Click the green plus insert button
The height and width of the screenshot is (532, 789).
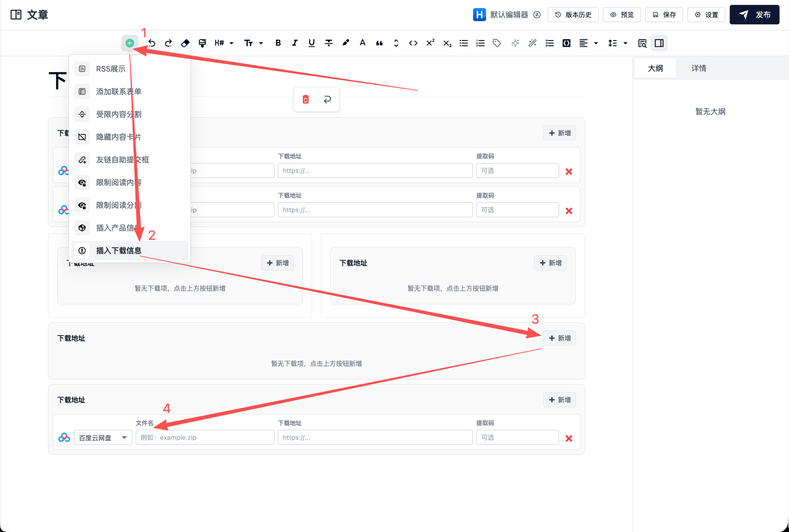pyautogui.click(x=129, y=43)
